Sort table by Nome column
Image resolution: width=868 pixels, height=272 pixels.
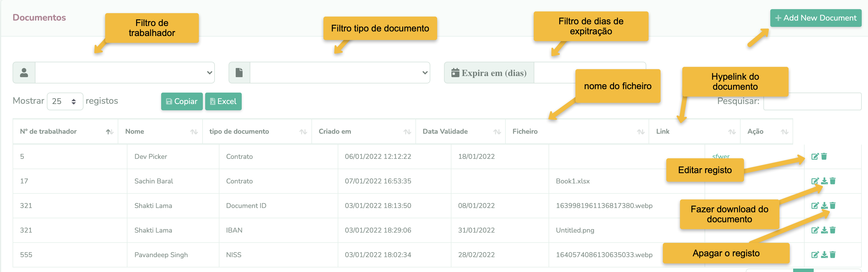(x=160, y=131)
